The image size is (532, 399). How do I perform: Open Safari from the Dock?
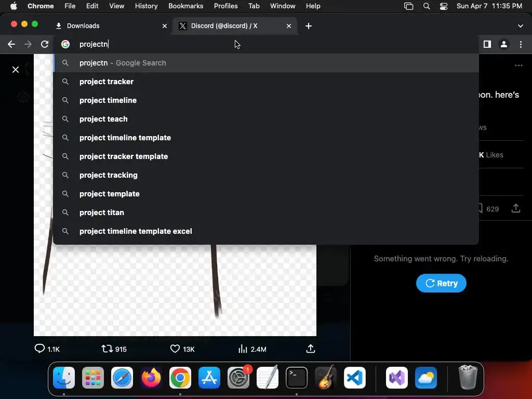(122, 378)
